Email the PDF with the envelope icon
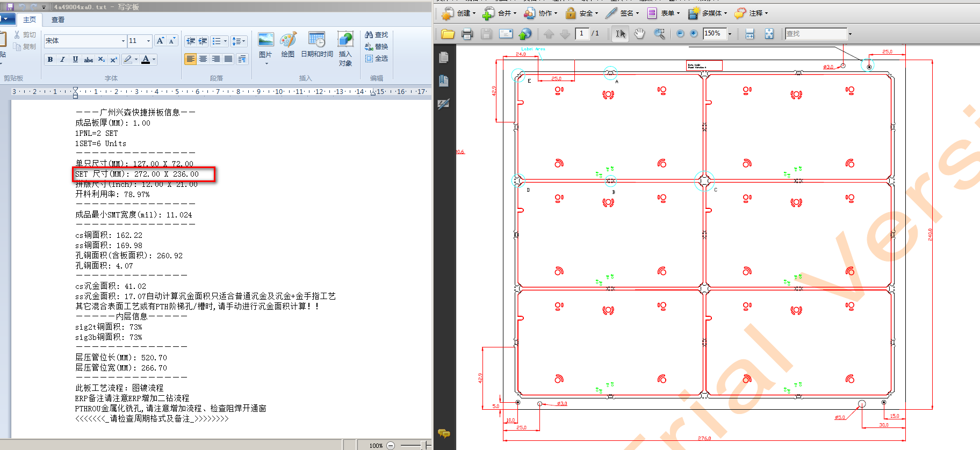Viewport: 980px width, 450px height. [506, 34]
